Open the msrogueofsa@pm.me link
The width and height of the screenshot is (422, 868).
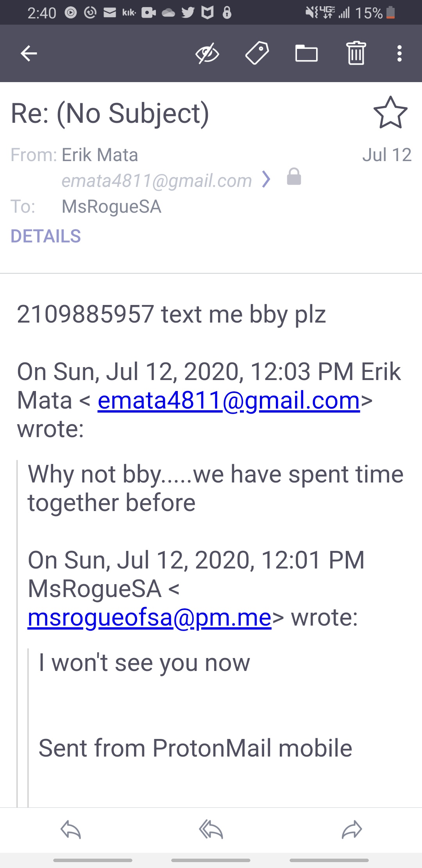pos(149,617)
